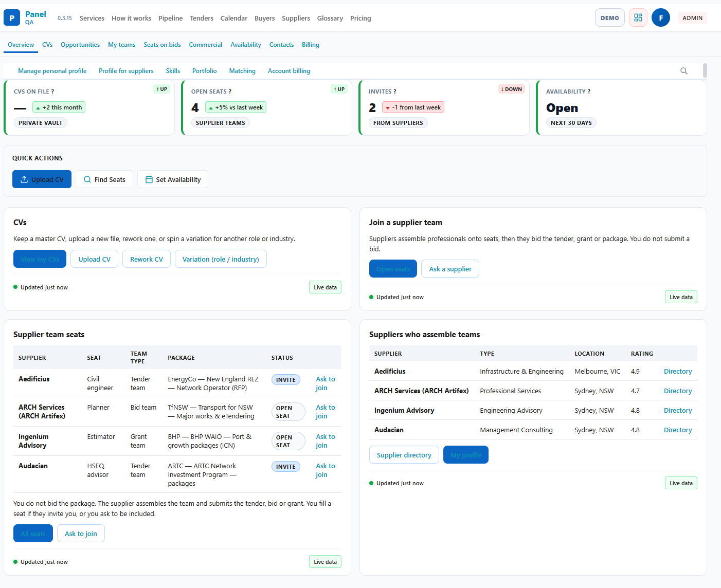The height and width of the screenshot is (588, 721).
Task: Open the Availability tab
Action: [246, 45]
